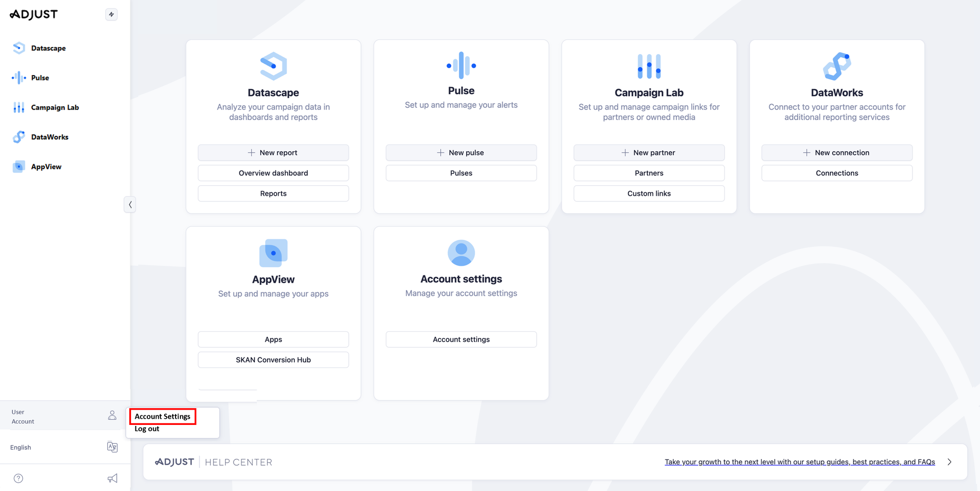Click the language translate icon
The height and width of the screenshot is (491, 980).
(x=112, y=447)
